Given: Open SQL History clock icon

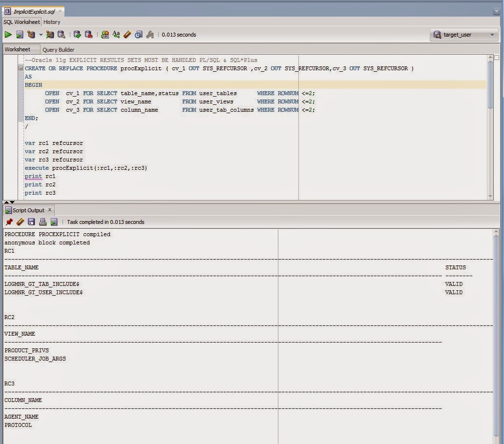Looking at the screenshot, I should (139, 35).
